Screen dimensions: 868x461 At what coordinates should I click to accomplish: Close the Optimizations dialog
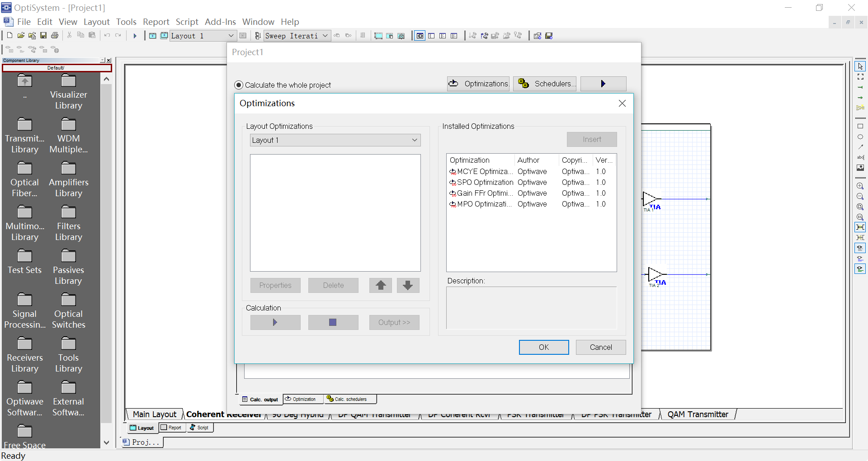(622, 103)
